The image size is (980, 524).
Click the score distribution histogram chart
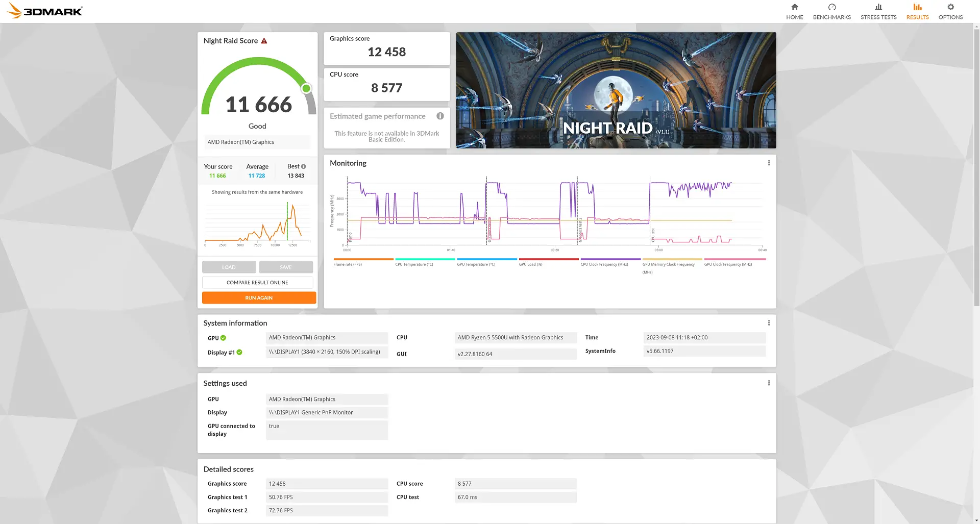257,222
